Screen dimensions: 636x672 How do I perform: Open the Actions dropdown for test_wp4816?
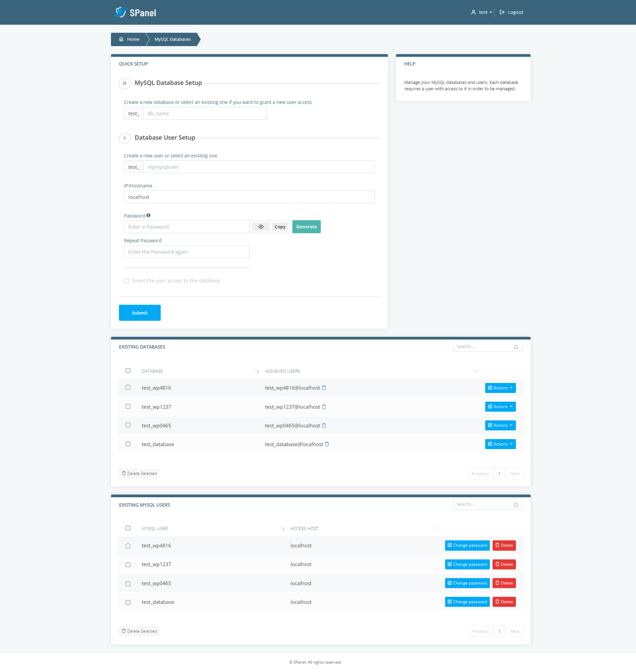pos(500,388)
